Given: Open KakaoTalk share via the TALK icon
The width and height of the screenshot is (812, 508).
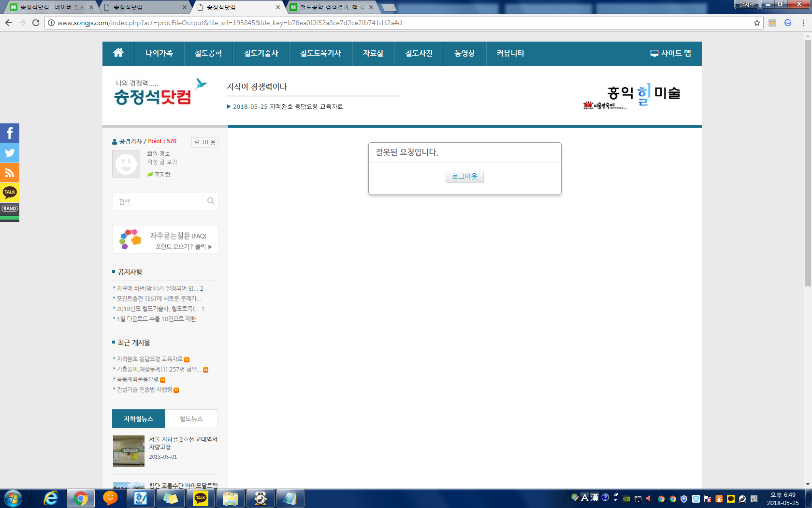Looking at the screenshot, I should click(10, 192).
